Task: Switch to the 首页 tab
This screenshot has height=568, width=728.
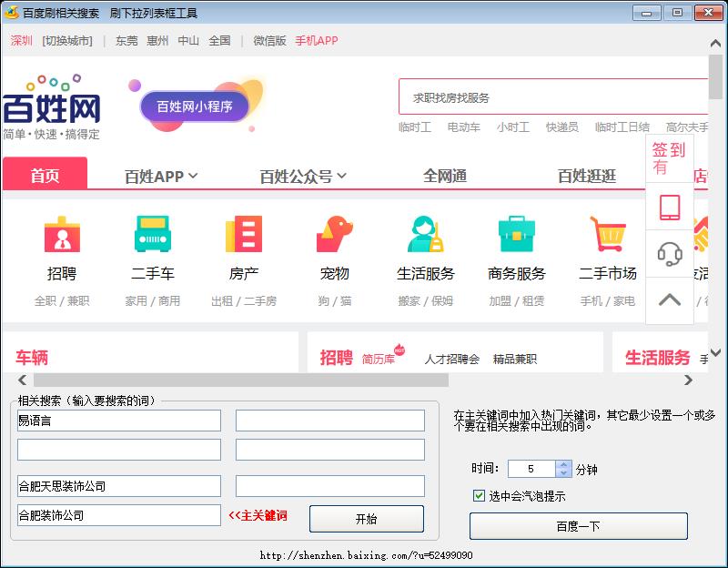Action: (45, 174)
